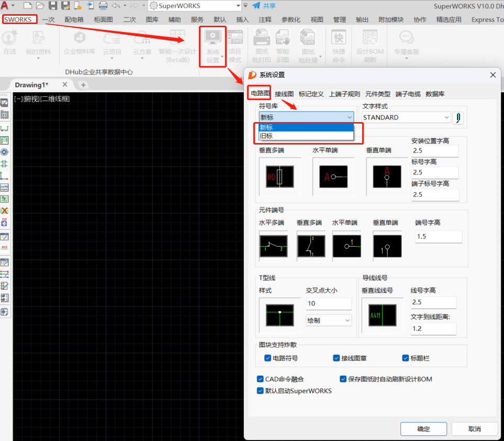Click the 垂直线线号 A411 preview thumbnail
The image size is (504, 441).
[x=382, y=315]
